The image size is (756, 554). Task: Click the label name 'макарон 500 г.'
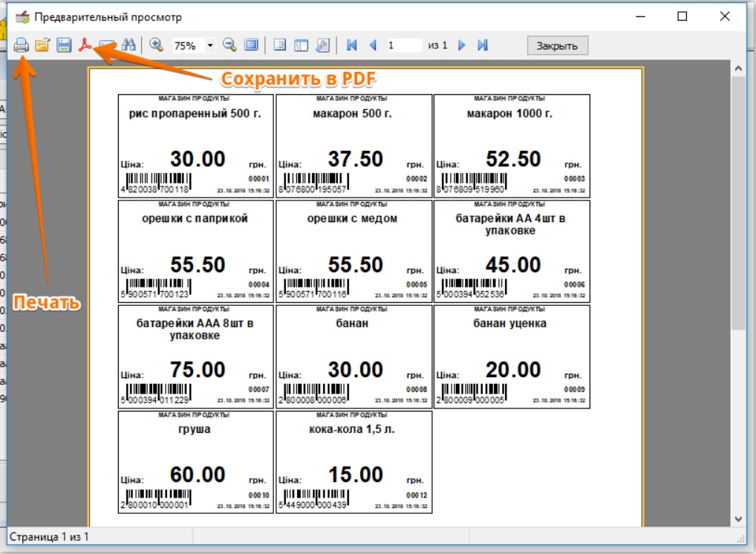(x=352, y=114)
